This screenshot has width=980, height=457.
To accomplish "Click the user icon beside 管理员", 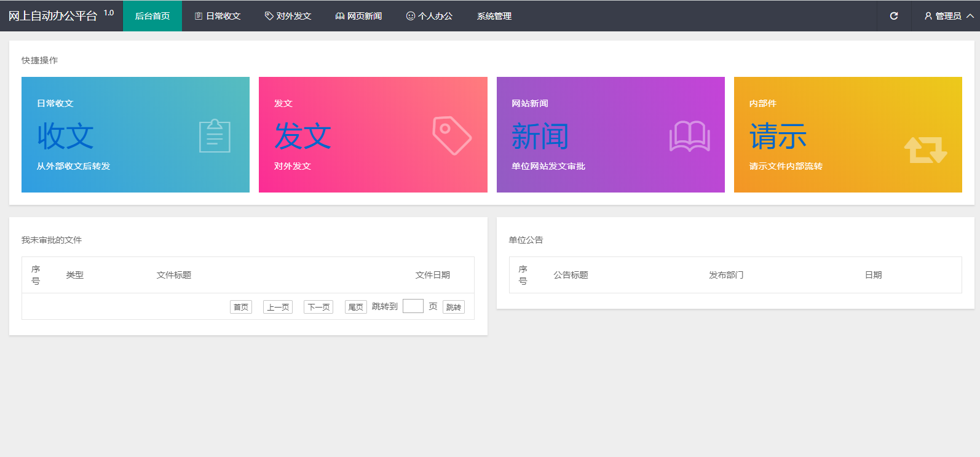I will 928,16.
